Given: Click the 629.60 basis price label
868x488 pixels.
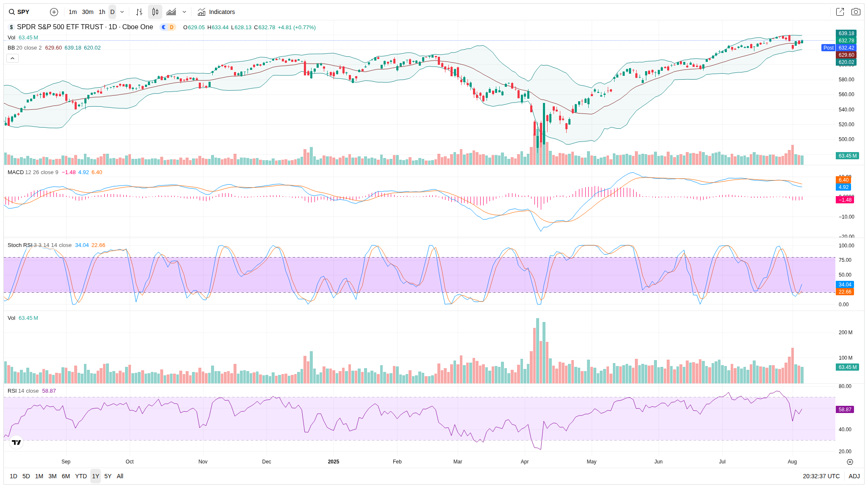Looking at the screenshot, I should (x=846, y=55).
